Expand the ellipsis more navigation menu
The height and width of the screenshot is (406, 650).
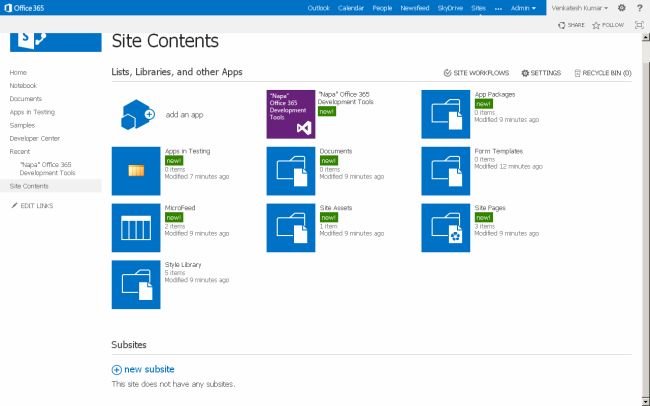click(x=498, y=8)
